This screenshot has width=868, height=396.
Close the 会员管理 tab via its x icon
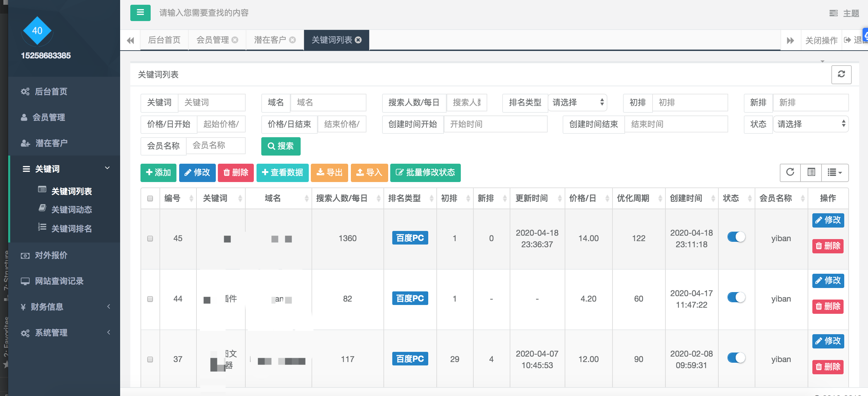click(235, 40)
